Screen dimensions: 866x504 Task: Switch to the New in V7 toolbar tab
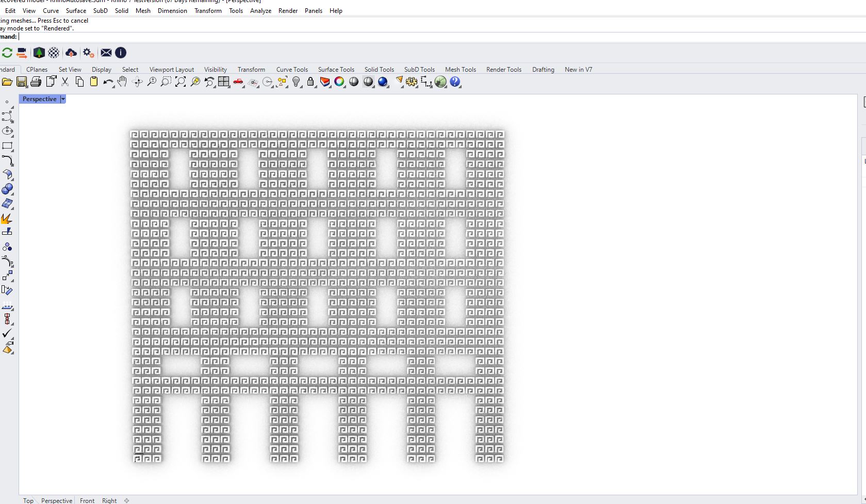coord(578,70)
